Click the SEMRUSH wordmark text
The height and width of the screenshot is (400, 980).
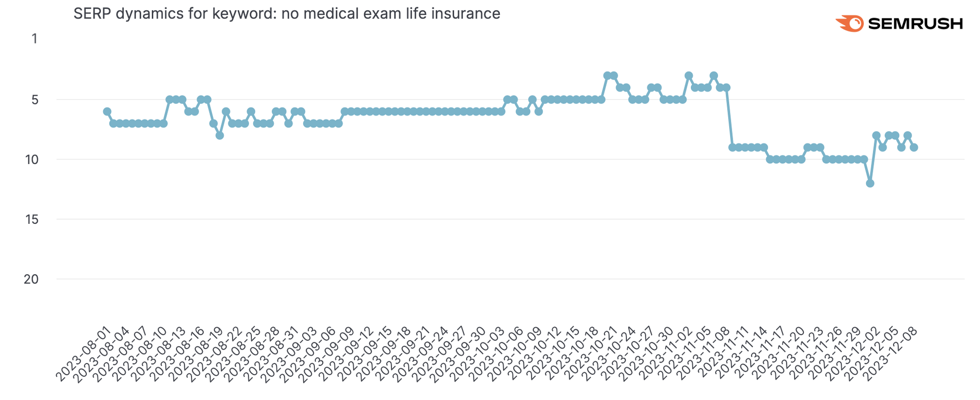pyautogui.click(x=915, y=24)
